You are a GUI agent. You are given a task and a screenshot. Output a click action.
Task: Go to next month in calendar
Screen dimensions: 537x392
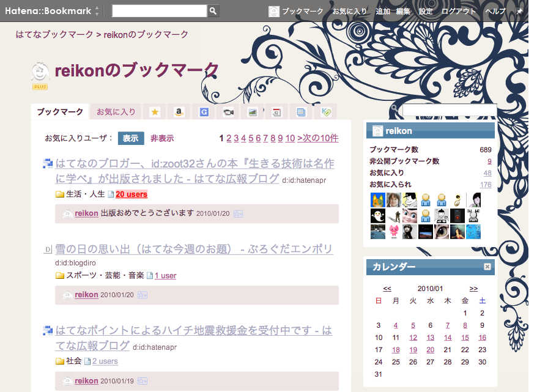coord(473,289)
